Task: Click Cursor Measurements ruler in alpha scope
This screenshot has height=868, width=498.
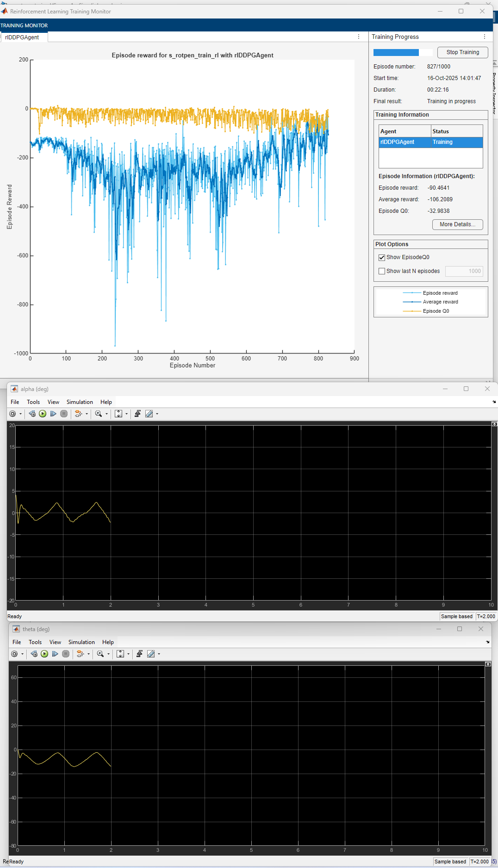Action: 149,414
